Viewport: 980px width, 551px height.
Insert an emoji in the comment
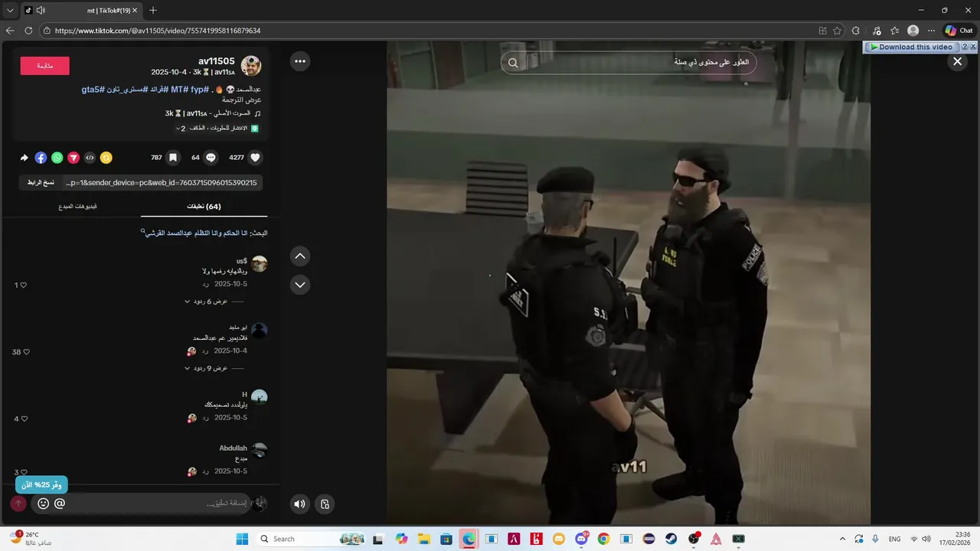43,504
